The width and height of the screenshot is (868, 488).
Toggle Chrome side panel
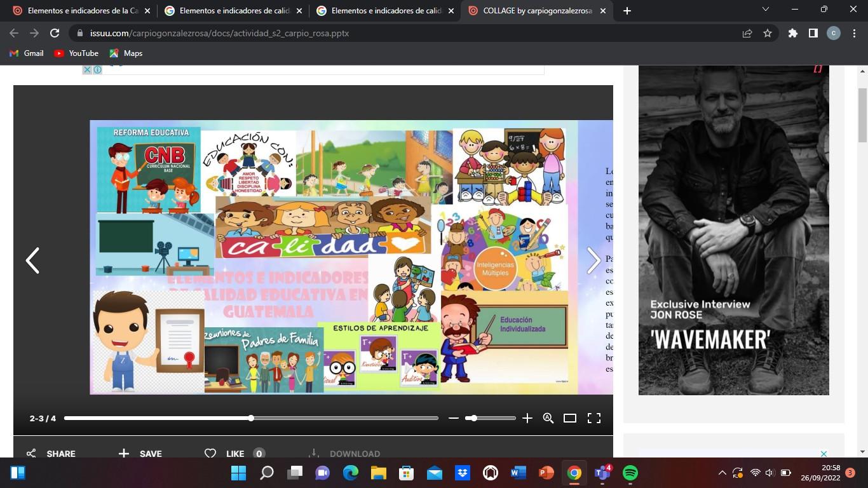coord(813,34)
